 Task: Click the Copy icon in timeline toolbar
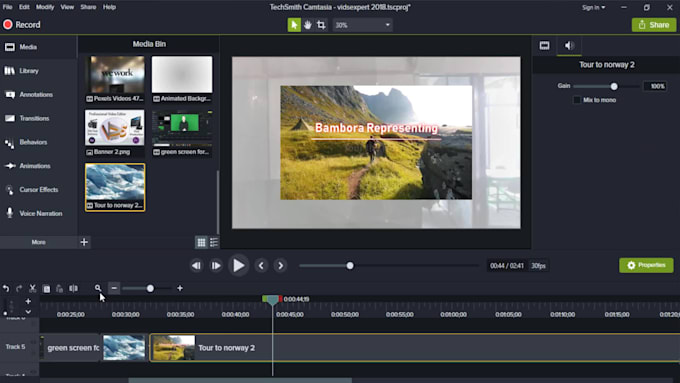click(x=46, y=288)
